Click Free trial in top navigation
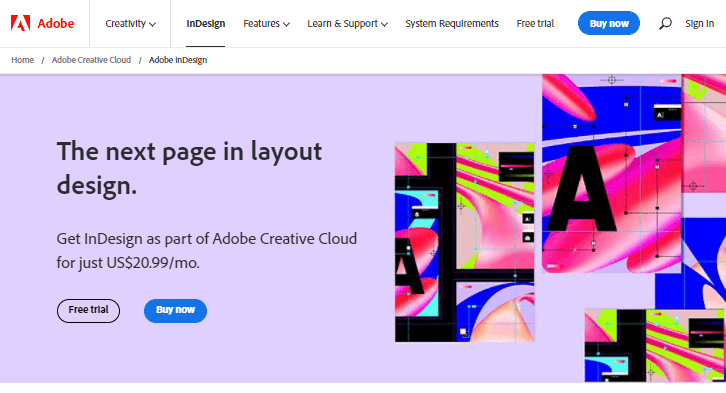726x393 pixels. [535, 24]
